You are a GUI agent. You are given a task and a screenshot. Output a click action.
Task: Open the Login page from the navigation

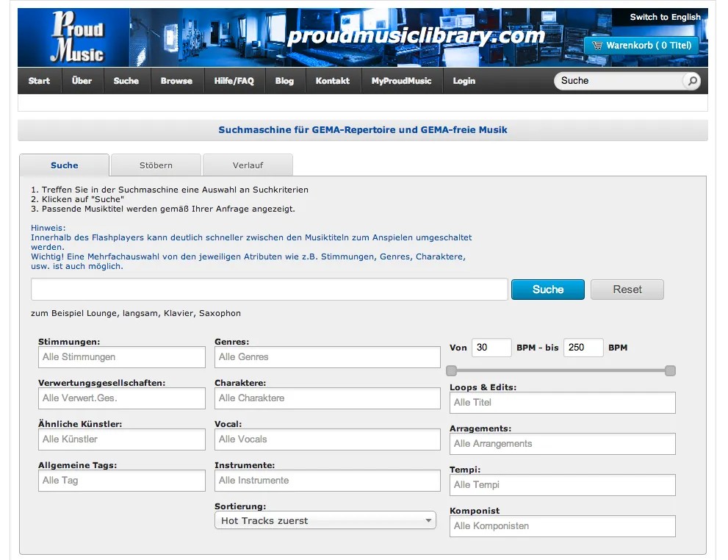(x=464, y=81)
